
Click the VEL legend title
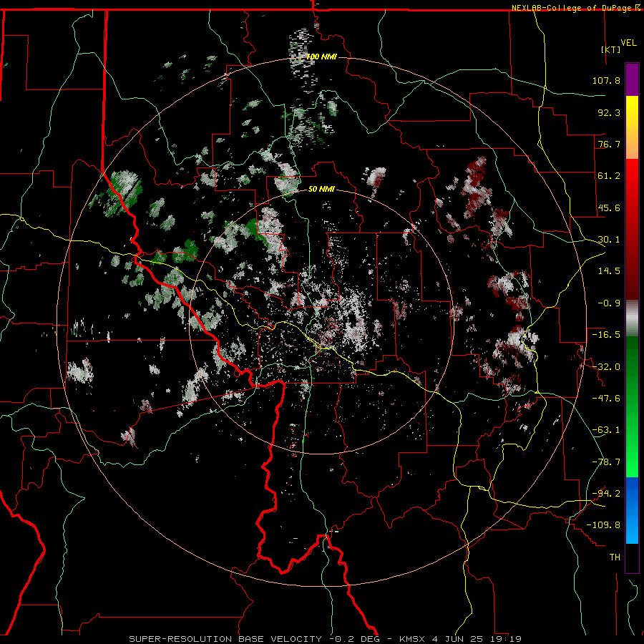tap(628, 43)
